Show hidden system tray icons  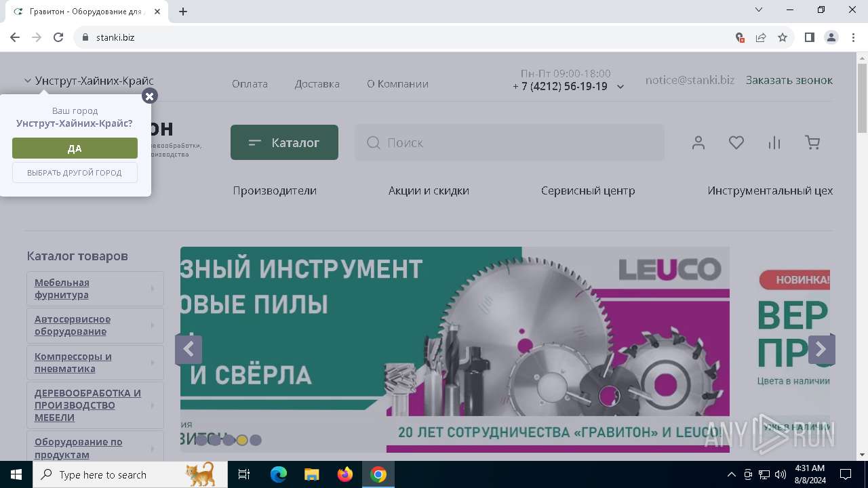pyautogui.click(x=731, y=474)
